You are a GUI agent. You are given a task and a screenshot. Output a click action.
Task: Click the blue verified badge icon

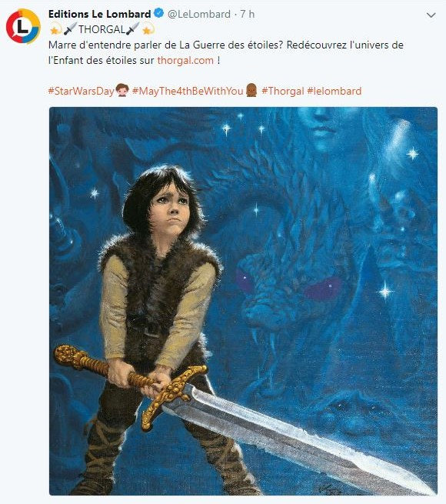(x=159, y=14)
